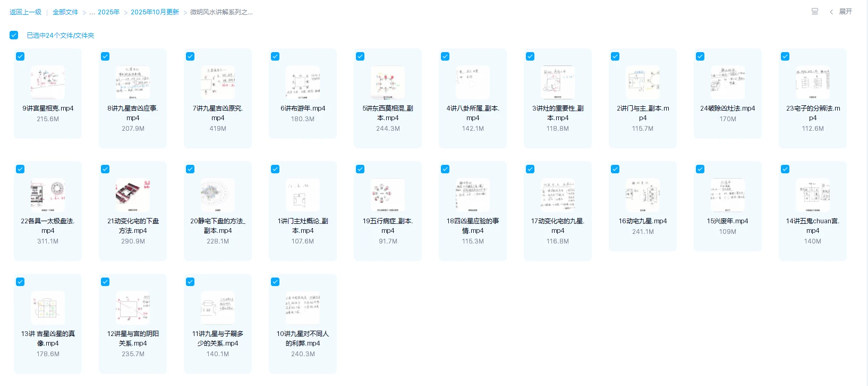Viewport: 868px width, 386px height.
Task: Click the 24破除凶灶法.mp4 file name
Action: coord(727,108)
